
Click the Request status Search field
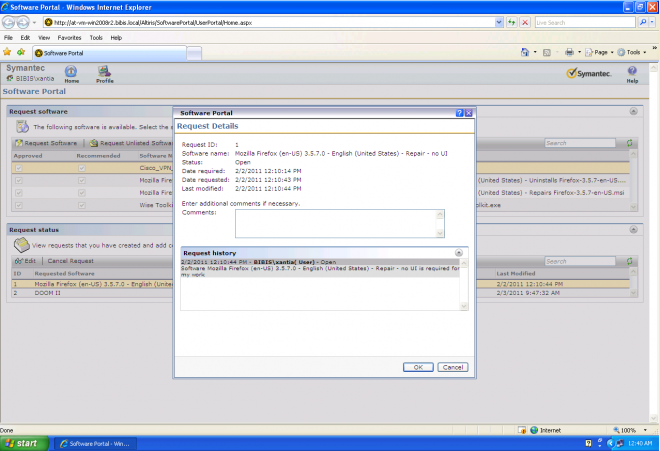[580, 261]
